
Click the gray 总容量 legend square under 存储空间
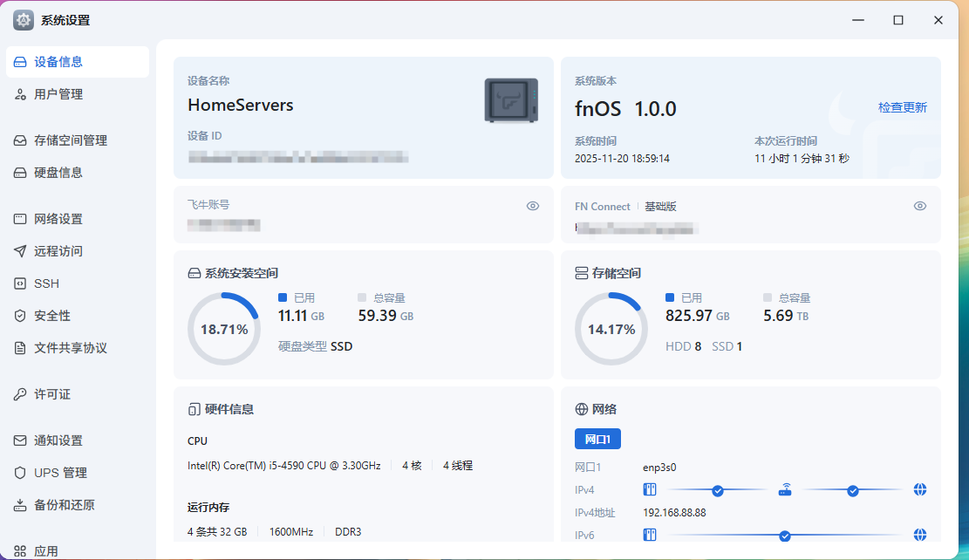(768, 298)
